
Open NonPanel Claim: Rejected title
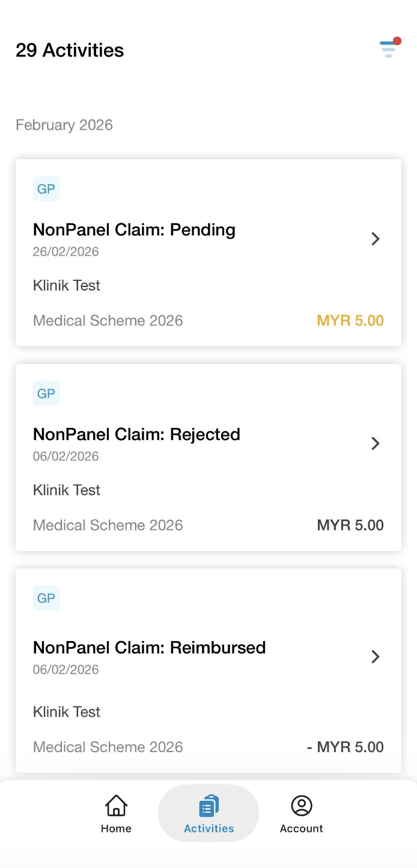[x=136, y=435]
